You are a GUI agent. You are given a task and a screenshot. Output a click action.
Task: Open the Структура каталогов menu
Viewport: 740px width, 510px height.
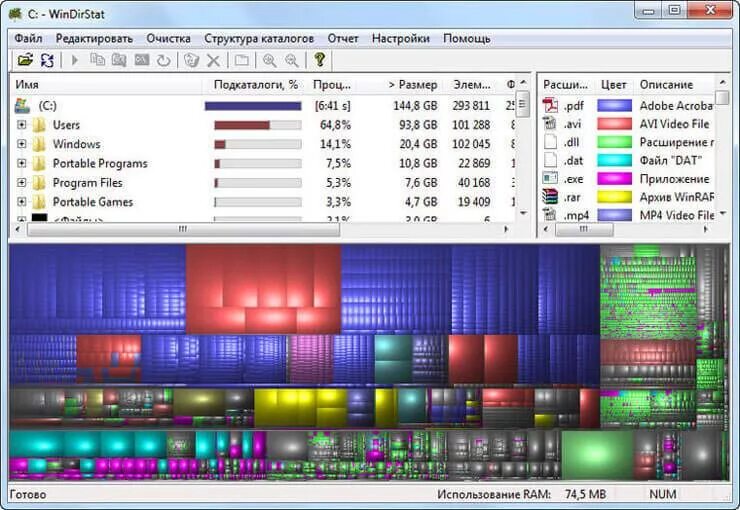(259, 38)
